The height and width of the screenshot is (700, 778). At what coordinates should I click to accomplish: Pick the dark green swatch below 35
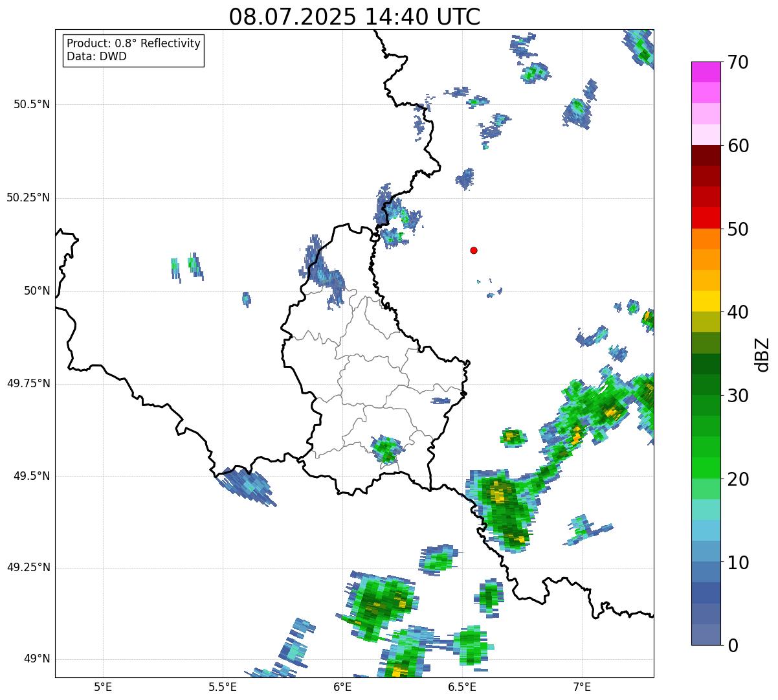click(x=706, y=364)
